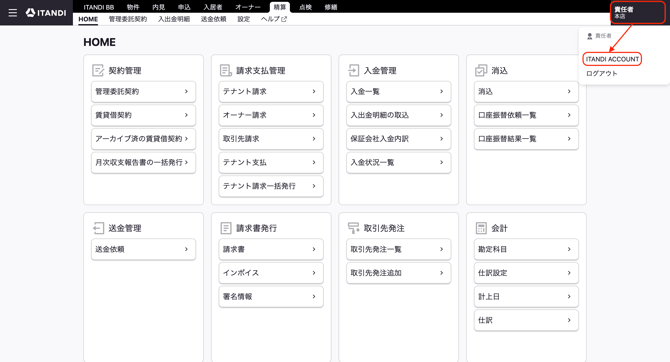The width and height of the screenshot is (670, 362).
Task: Open 仕訳設定 button
Action: point(526,273)
